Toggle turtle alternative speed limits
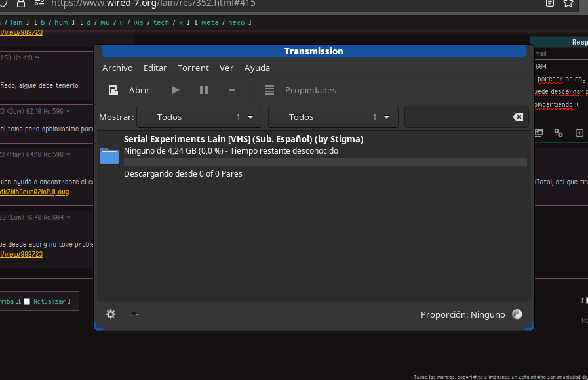Image resolution: width=588 pixels, height=380 pixels. pos(134,314)
